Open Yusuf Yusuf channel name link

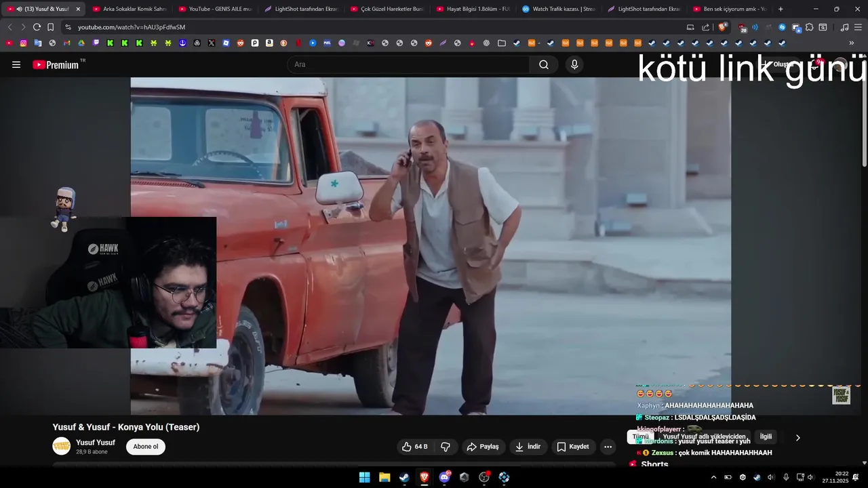point(96,443)
